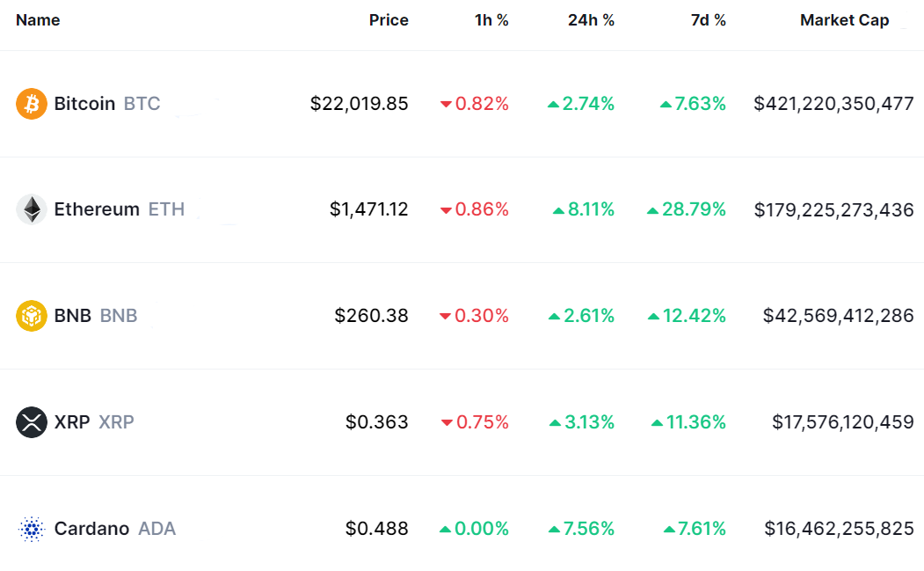Click the blue Cardano logo icon

coord(32,529)
